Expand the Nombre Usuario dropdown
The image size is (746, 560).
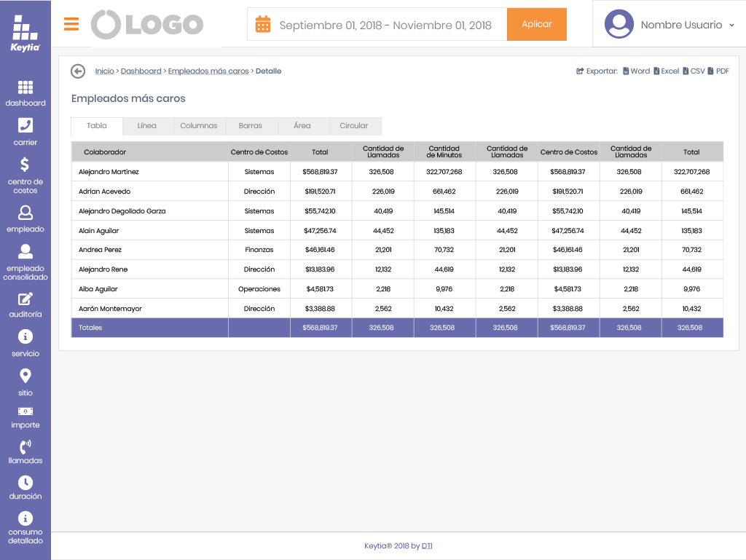pyautogui.click(x=731, y=25)
